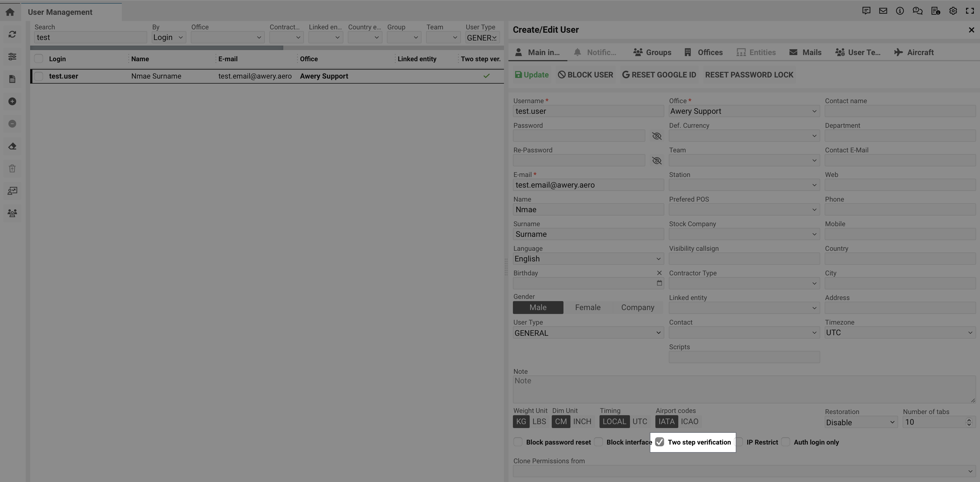
Task: Expand the Language dropdown
Action: click(588, 259)
